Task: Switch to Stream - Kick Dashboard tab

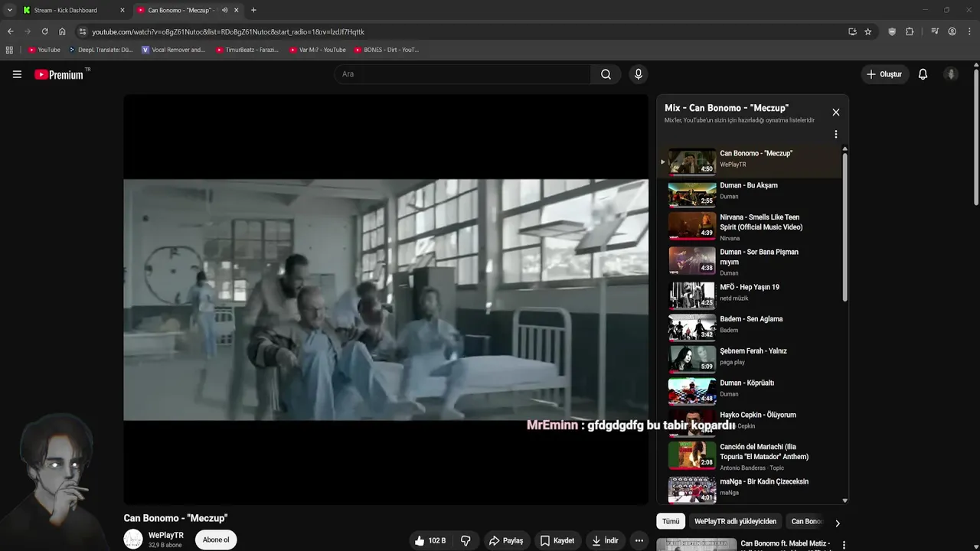Action: (x=73, y=10)
